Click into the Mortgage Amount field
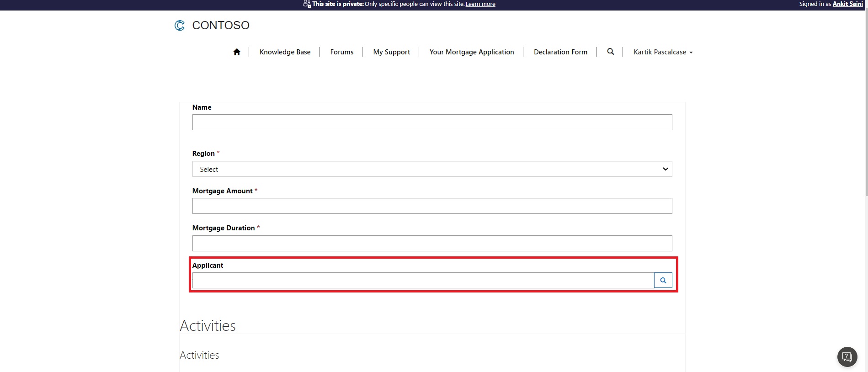Viewport: 868px width, 372px height. (x=432, y=206)
